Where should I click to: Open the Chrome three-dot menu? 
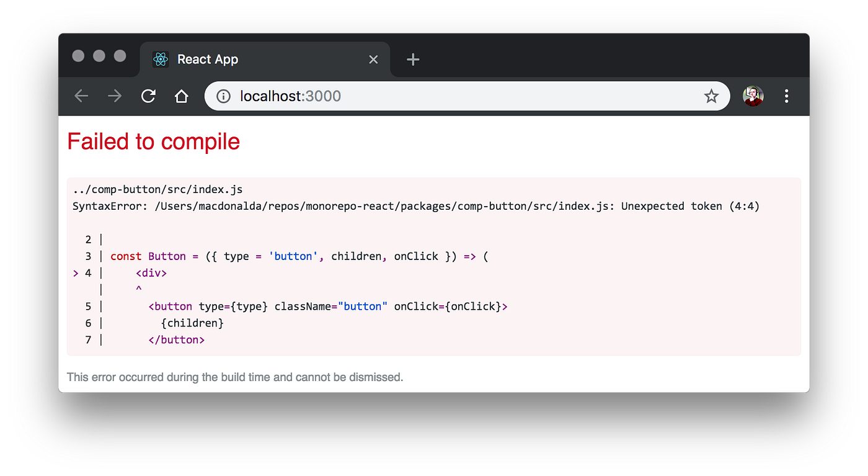point(786,96)
